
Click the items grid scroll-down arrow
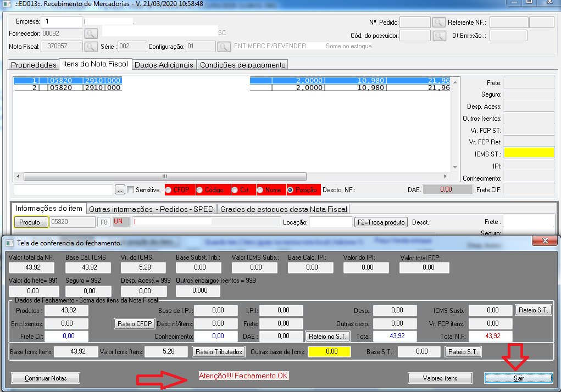454,167
